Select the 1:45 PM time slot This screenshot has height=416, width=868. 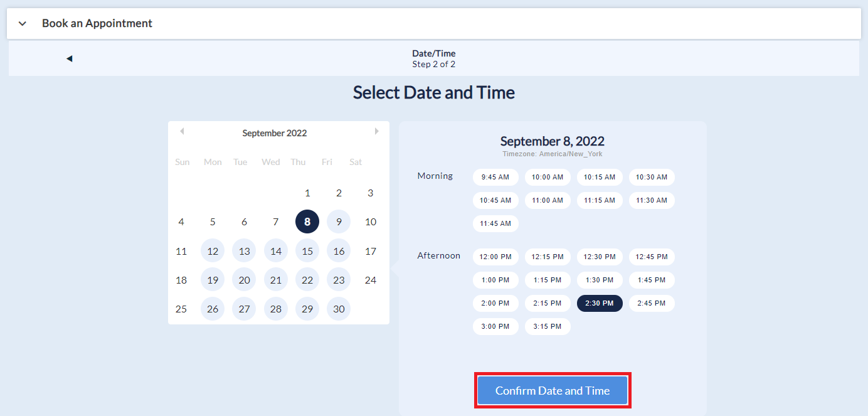(652, 280)
